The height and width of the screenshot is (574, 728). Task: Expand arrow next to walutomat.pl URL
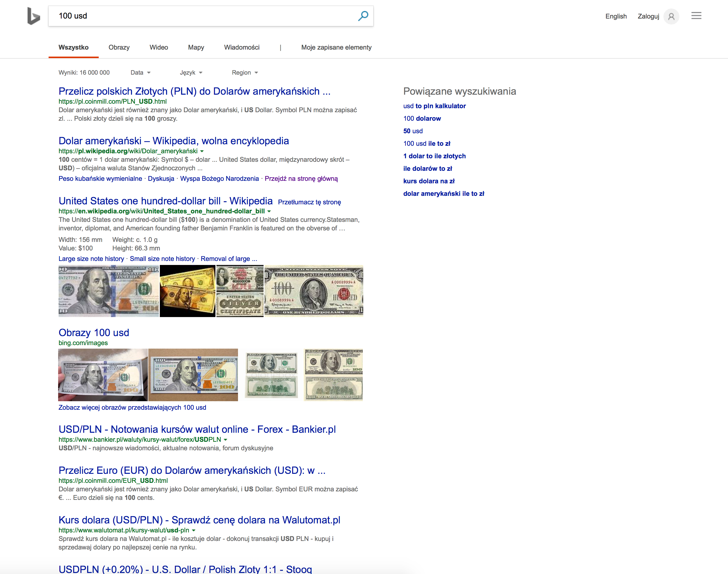(x=193, y=530)
